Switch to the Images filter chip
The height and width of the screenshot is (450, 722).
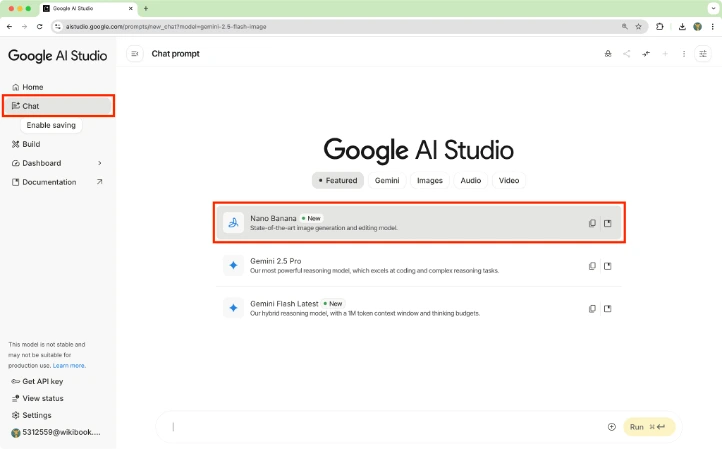coord(430,181)
